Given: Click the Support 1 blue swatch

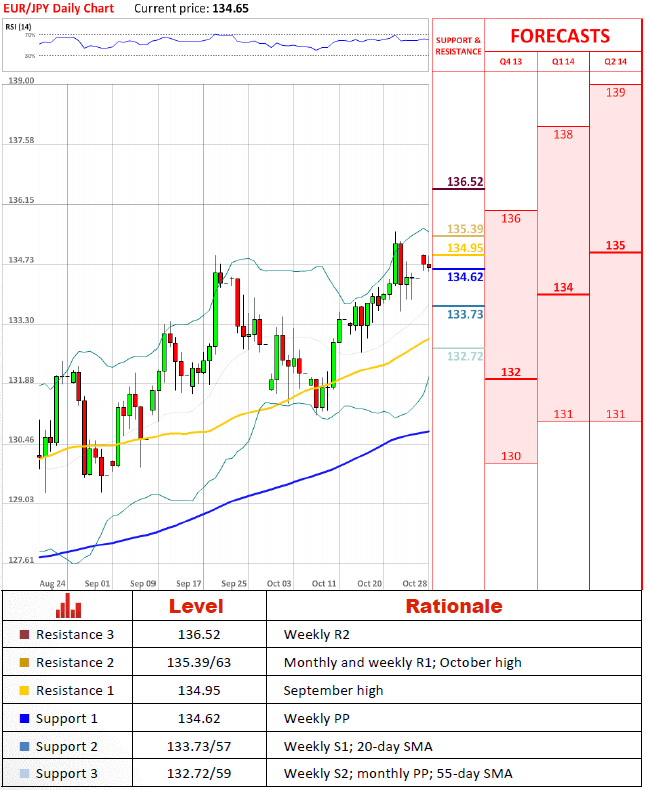Looking at the screenshot, I should click(x=24, y=718).
